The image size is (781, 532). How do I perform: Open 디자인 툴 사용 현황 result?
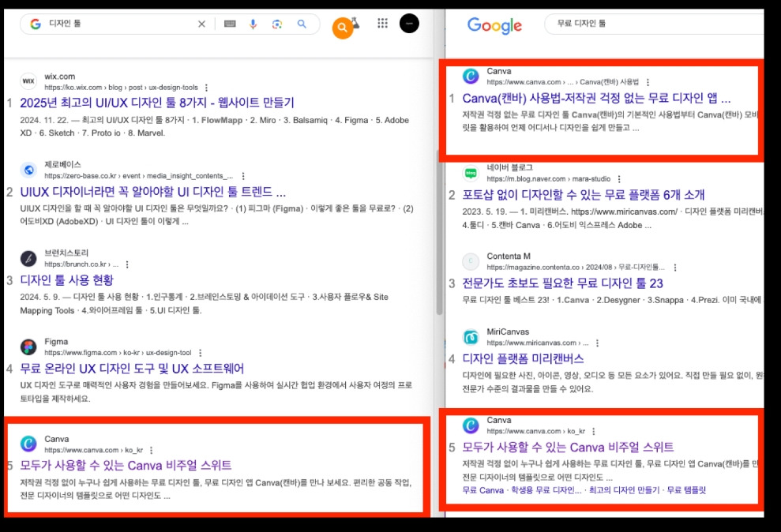[67, 280]
